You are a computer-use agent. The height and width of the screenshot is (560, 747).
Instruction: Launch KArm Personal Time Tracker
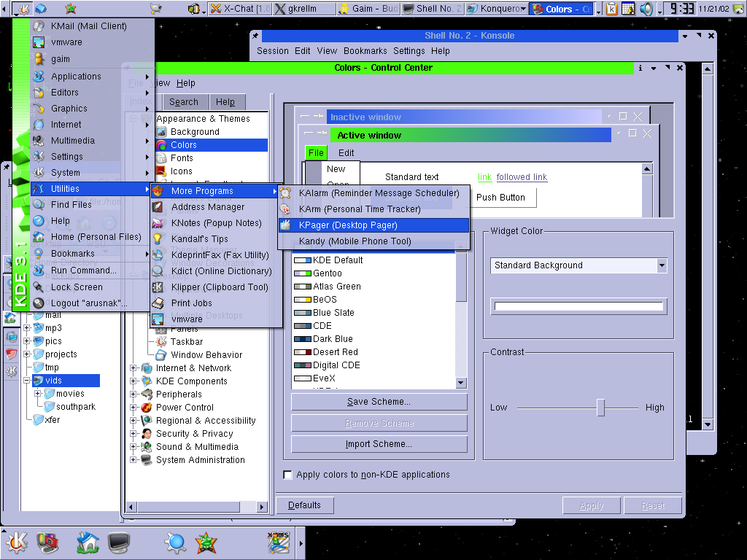point(374,209)
